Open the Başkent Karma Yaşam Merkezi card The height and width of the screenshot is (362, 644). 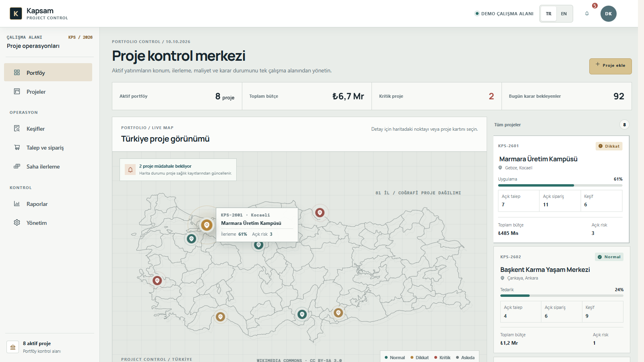tap(562, 300)
